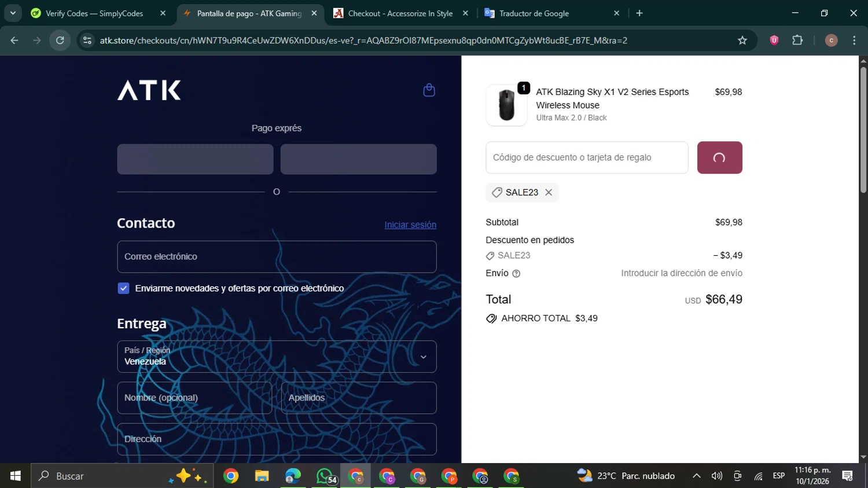Open the weather widget in taskbar

[626, 476]
